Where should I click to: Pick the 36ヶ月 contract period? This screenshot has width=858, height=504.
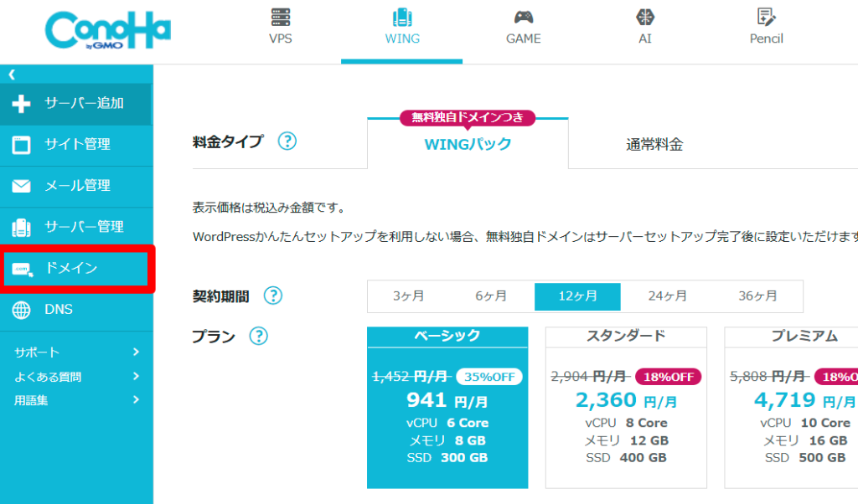click(757, 296)
